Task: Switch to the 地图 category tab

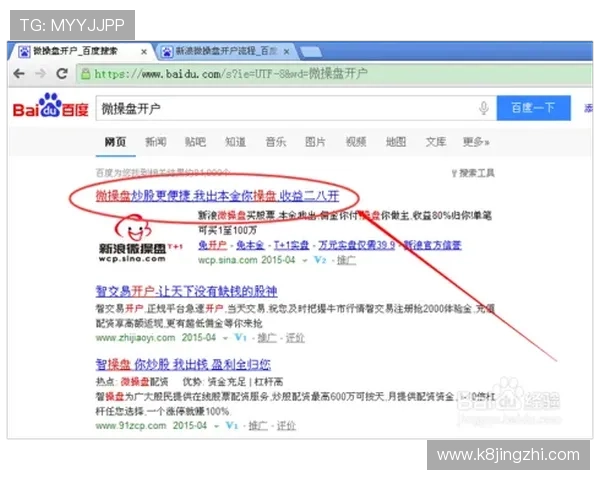Action: pos(396,142)
